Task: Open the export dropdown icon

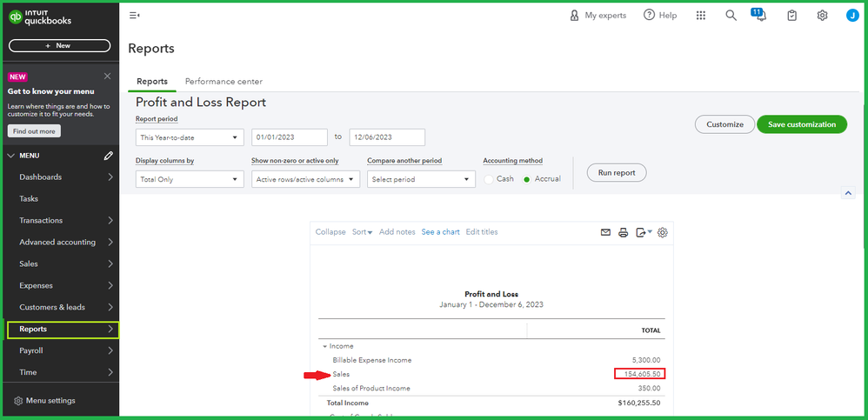Action: click(644, 232)
